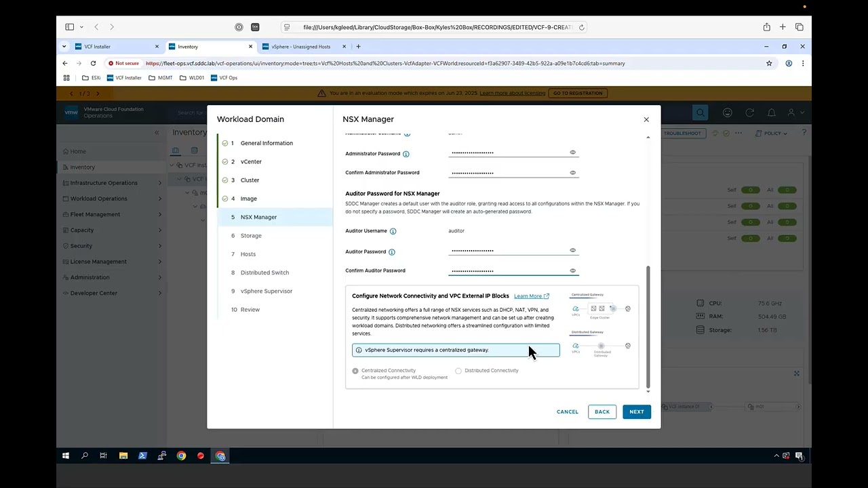Image resolution: width=868 pixels, height=488 pixels.
Task: Go to step 9 vSphere Supervisor
Action: click(x=267, y=291)
